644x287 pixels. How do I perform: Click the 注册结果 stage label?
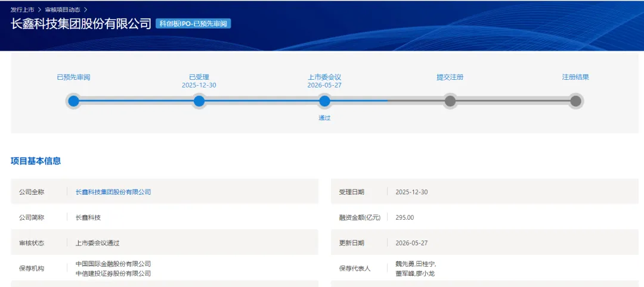click(575, 77)
